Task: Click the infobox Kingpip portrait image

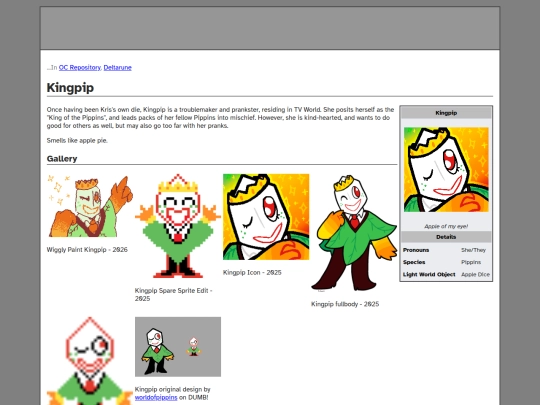Action: pyautogui.click(x=446, y=170)
